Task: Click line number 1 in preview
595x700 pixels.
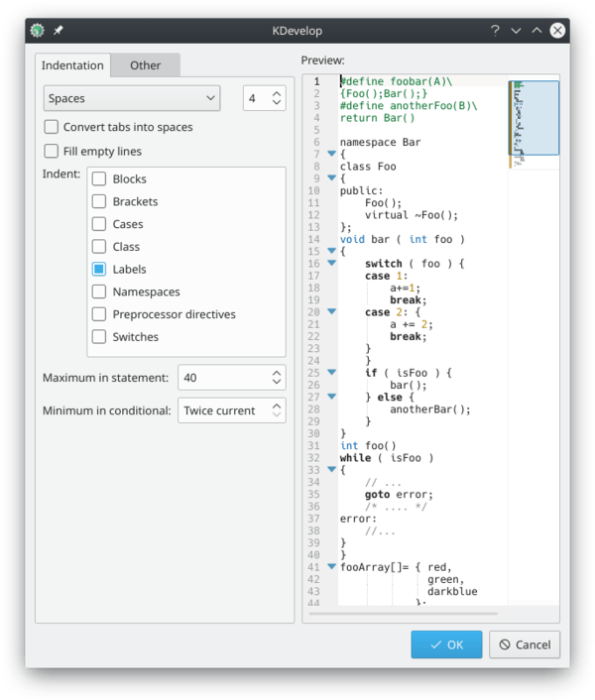Action: tap(316, 81)
